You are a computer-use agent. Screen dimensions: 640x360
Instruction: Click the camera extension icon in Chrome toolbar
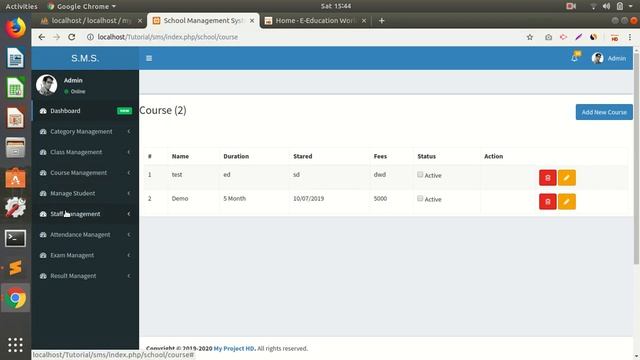point(549,37)
